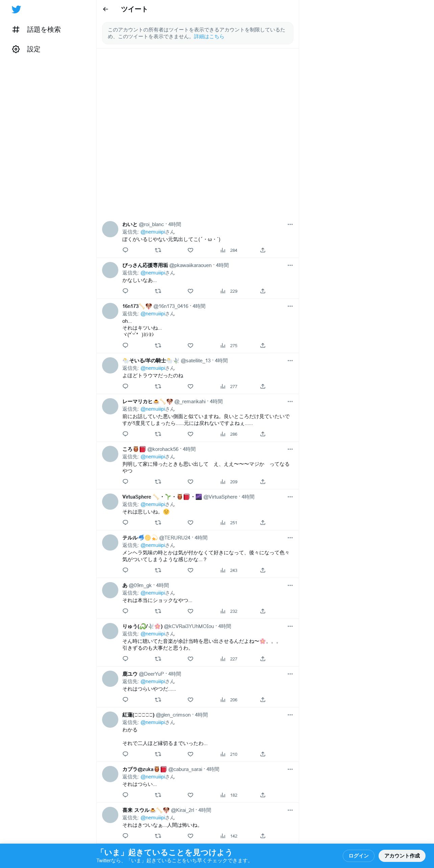This screenshot has height=868, width=434.
Task: Click the avatar of カブラ@zuka
Action: pyautogui.click(x=110, y=774)
